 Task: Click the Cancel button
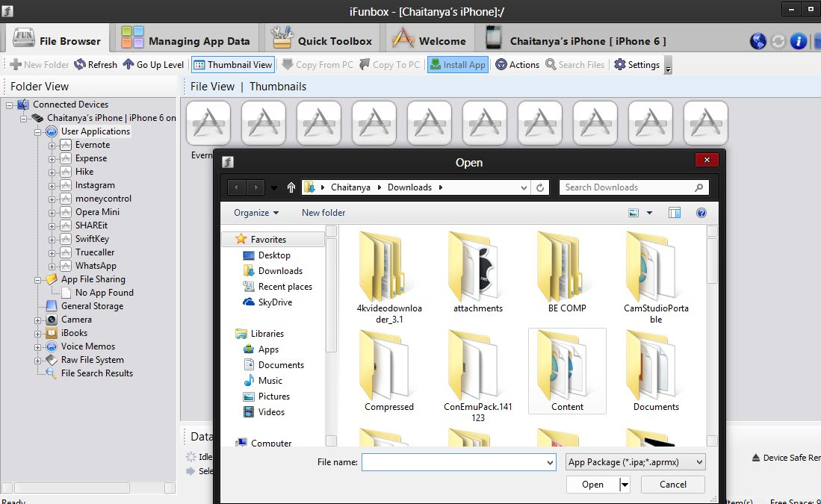[x=673, y=485]
